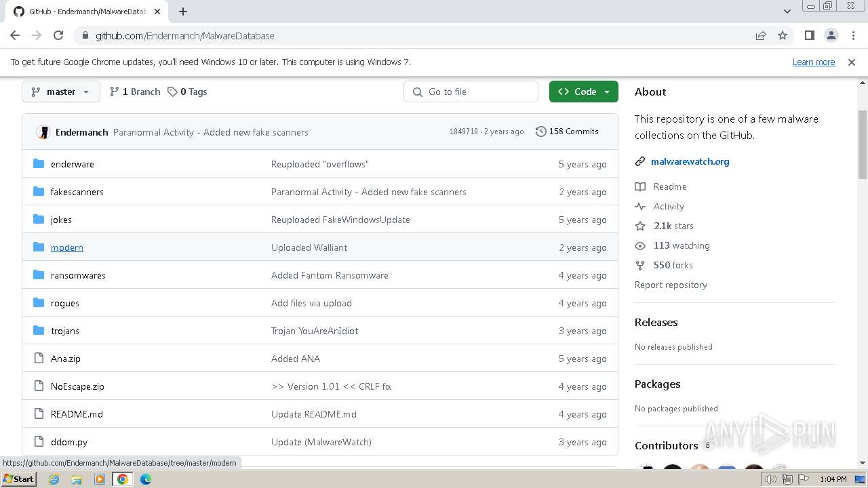Click the 158 Commits link
This screenshot has height=488, width=868.
click(567, 131)
